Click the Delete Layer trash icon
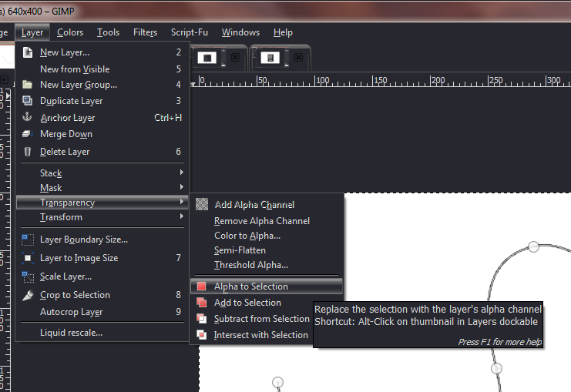The width and height of the screenshot is (571, 392). tap(27, 152)
